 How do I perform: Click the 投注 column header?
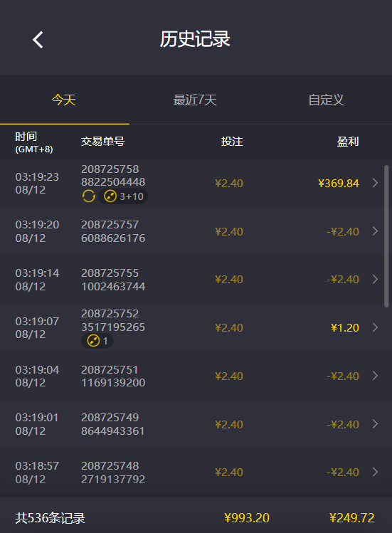[x=232, y=142]
